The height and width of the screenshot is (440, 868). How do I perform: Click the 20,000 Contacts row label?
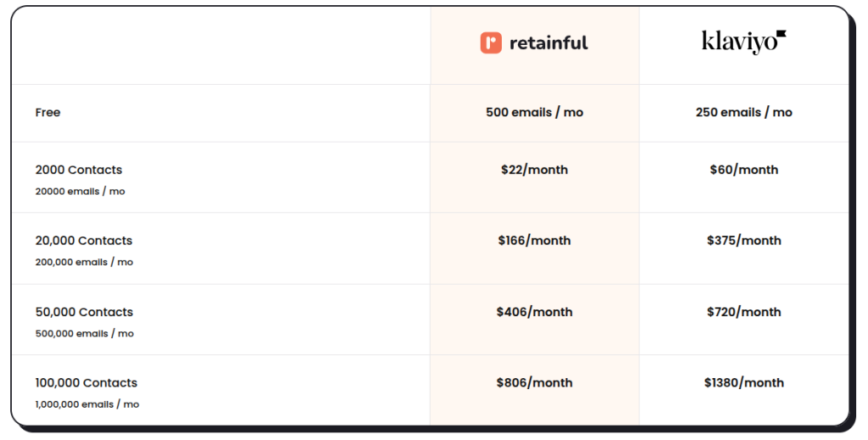tap(84, 241)
